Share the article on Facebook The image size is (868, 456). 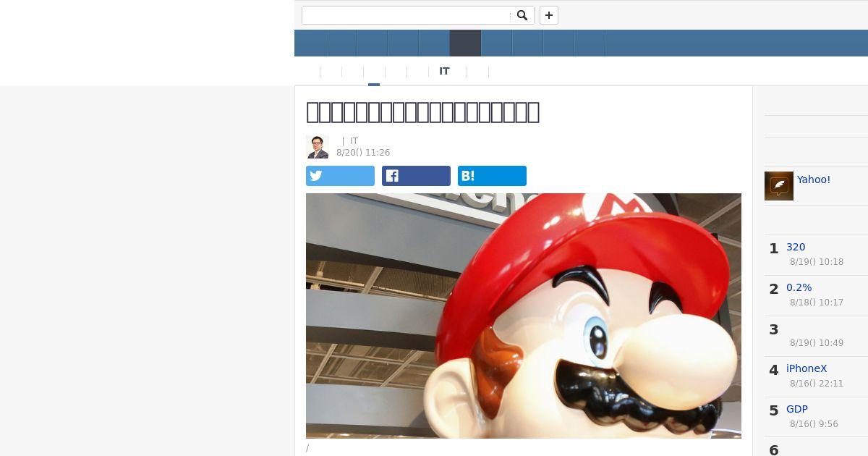(x=416, y=176)
